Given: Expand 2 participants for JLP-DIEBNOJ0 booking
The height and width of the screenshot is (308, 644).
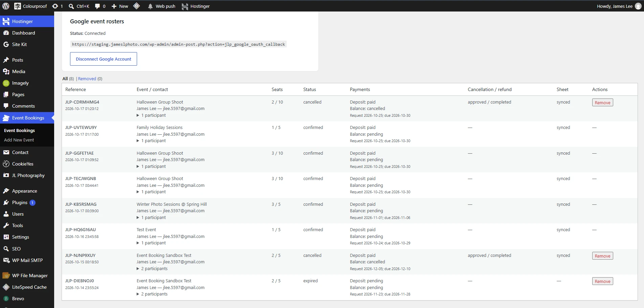Looking at the screenshot, I should (152, 294).
